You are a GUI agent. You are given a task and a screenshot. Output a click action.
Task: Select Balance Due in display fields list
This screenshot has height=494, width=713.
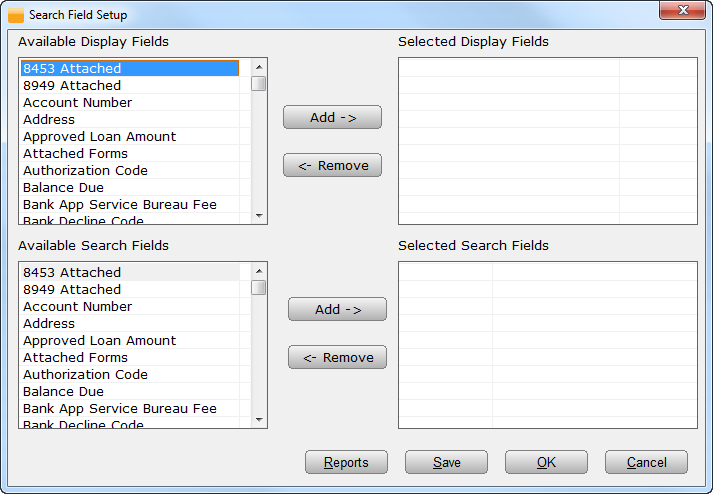63,188
